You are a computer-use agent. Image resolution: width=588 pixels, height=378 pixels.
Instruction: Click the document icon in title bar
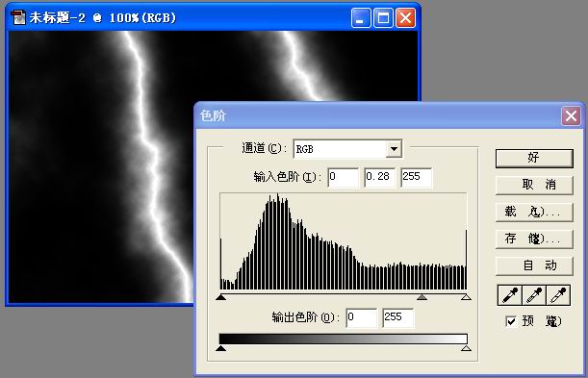(x=18, y=17)
